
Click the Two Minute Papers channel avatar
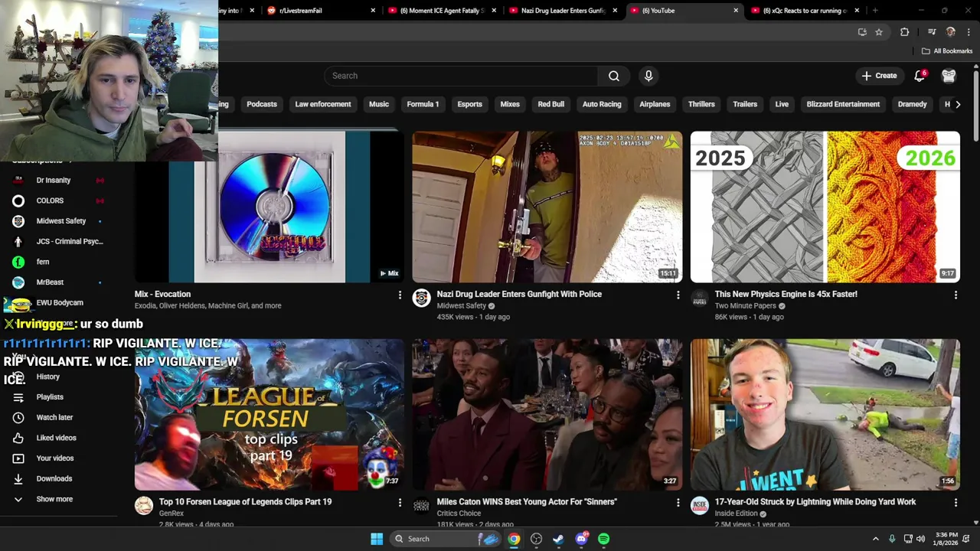700,298
